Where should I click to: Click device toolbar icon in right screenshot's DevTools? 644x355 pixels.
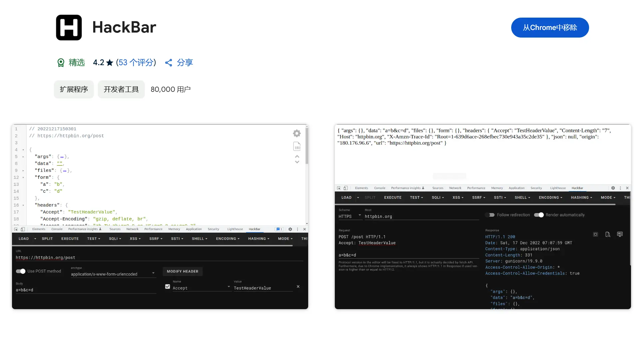(345, 188)
